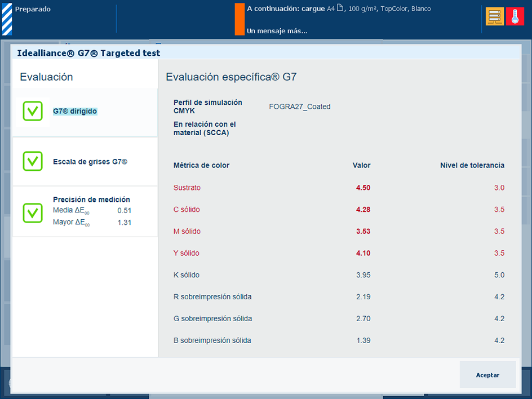Click the striped printer status icon
The image size is (532, 399).
click(x=7, y=19)
